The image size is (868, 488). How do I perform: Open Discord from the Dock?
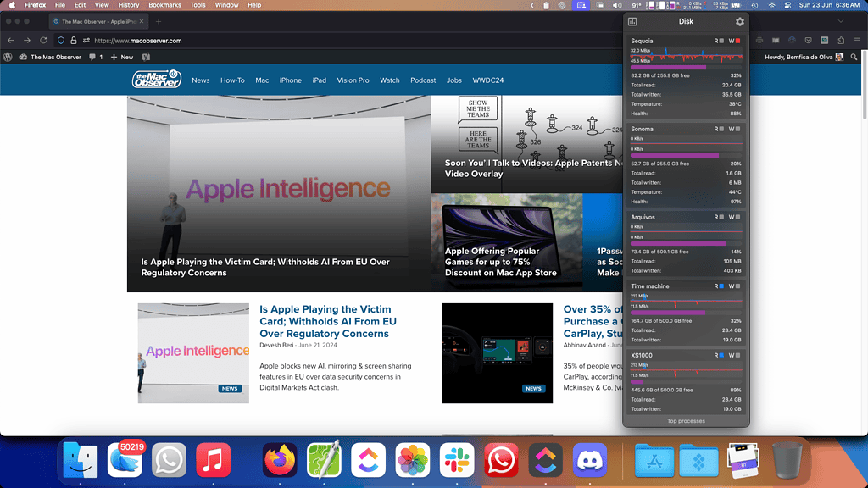click(590, 461)
